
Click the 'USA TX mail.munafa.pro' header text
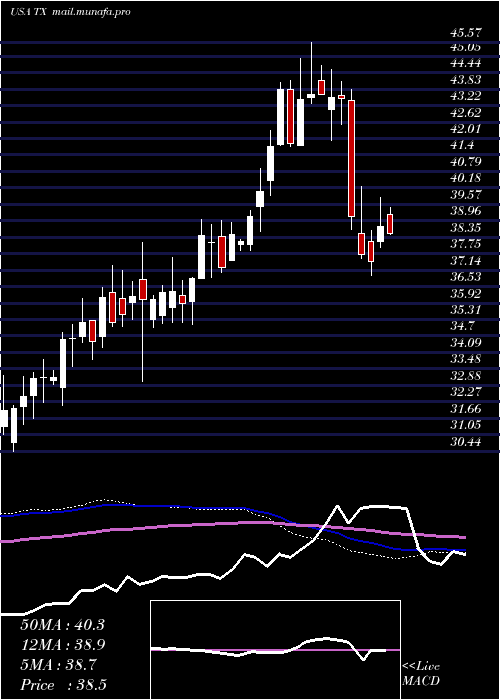[x=70, y=12]
